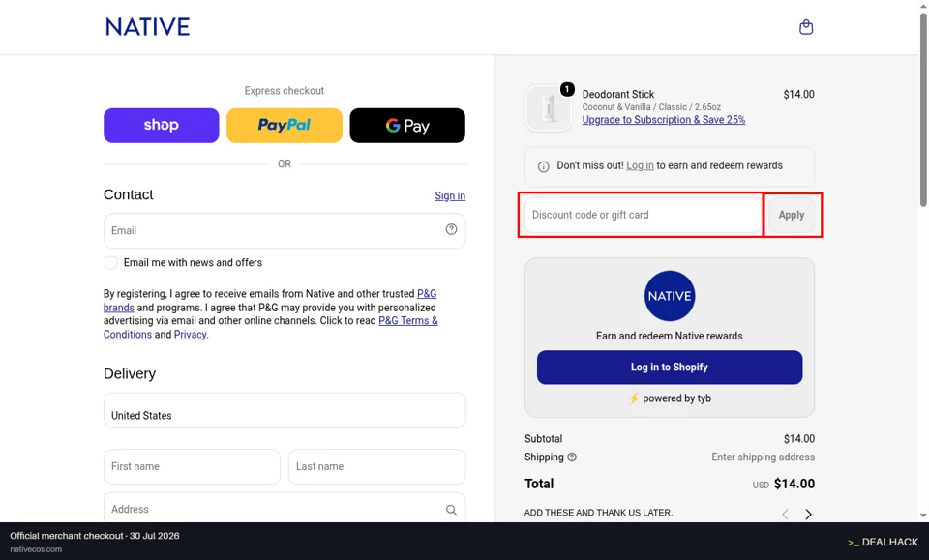Click Log in link for rewards
929x560 pixels.
(640, 165)
